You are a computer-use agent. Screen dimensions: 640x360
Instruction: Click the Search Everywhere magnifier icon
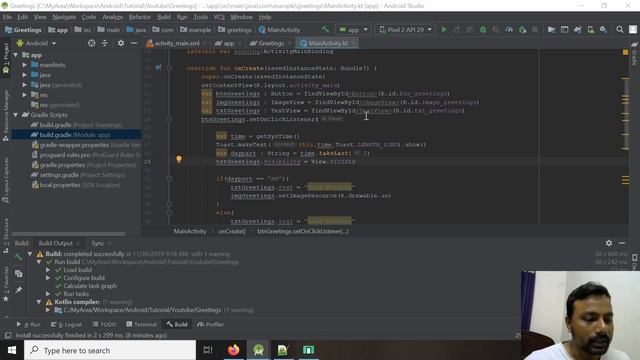tap(620, 30)
